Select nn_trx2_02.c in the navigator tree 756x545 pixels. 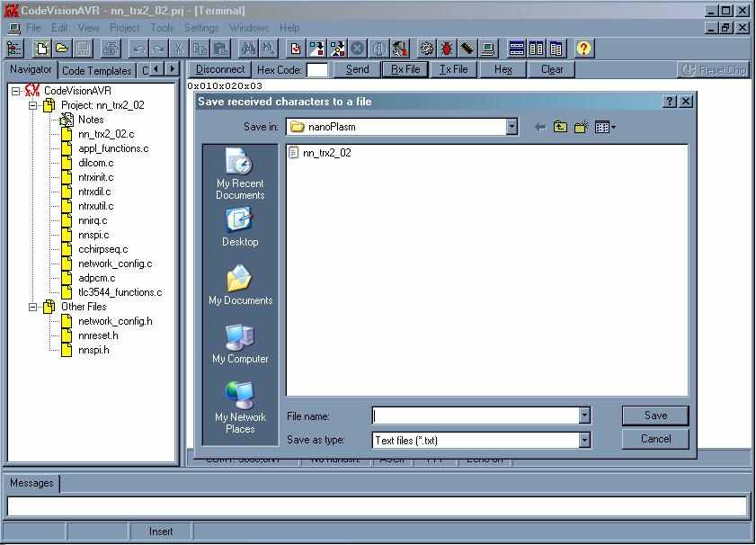pos(106,134)
